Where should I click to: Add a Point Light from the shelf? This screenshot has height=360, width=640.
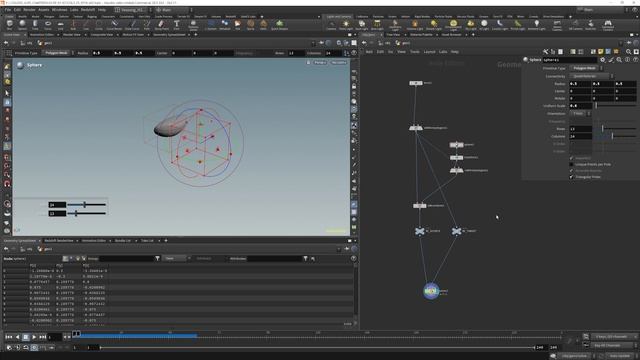tap(346, 25)
